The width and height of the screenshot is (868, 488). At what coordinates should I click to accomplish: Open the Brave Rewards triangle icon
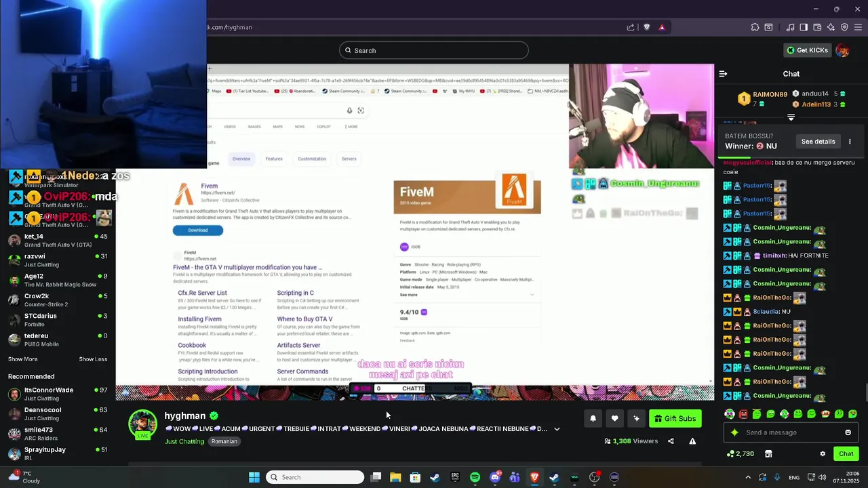[662, 27]
